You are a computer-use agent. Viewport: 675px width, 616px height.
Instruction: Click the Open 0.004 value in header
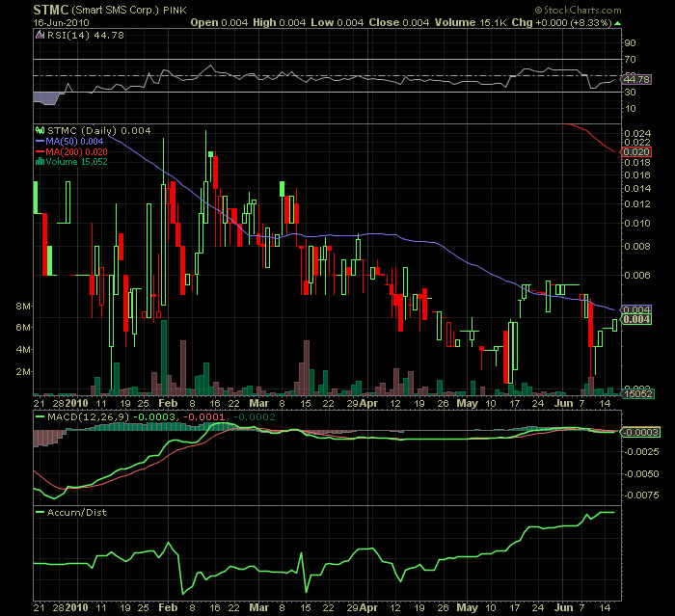pyautogui.click(x=219, y=22)
